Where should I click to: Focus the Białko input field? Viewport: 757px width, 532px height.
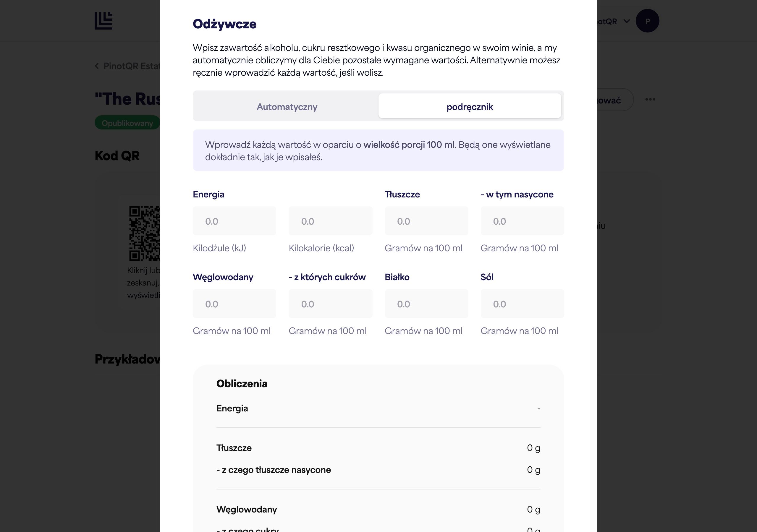coord(426,304)
